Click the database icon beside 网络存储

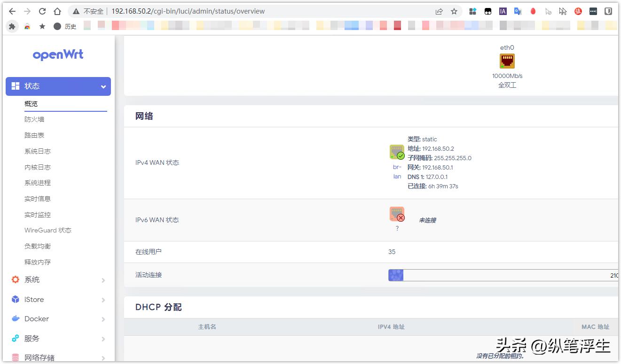click(x=15, y=357)
